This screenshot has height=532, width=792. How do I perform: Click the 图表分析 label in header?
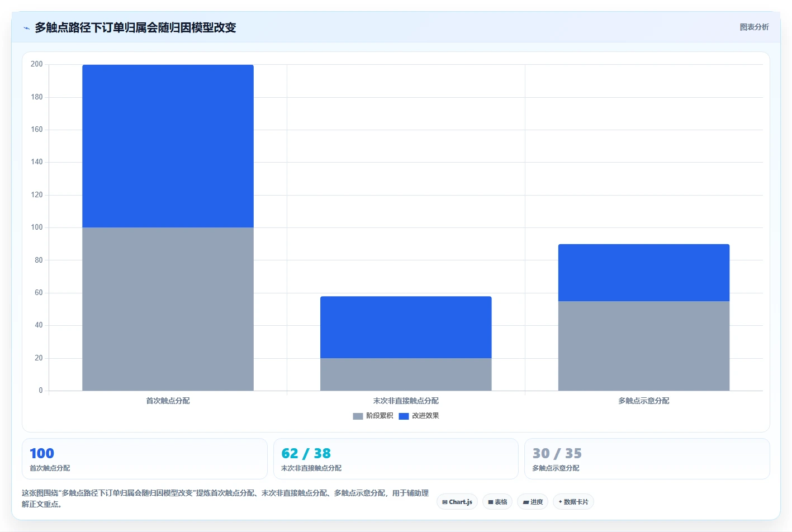pos(754,27)
